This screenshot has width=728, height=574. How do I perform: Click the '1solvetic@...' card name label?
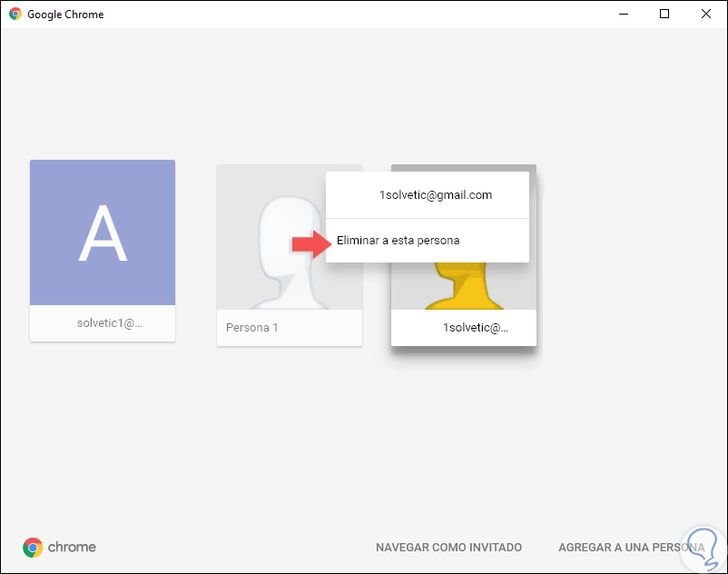tap(475, 327)
